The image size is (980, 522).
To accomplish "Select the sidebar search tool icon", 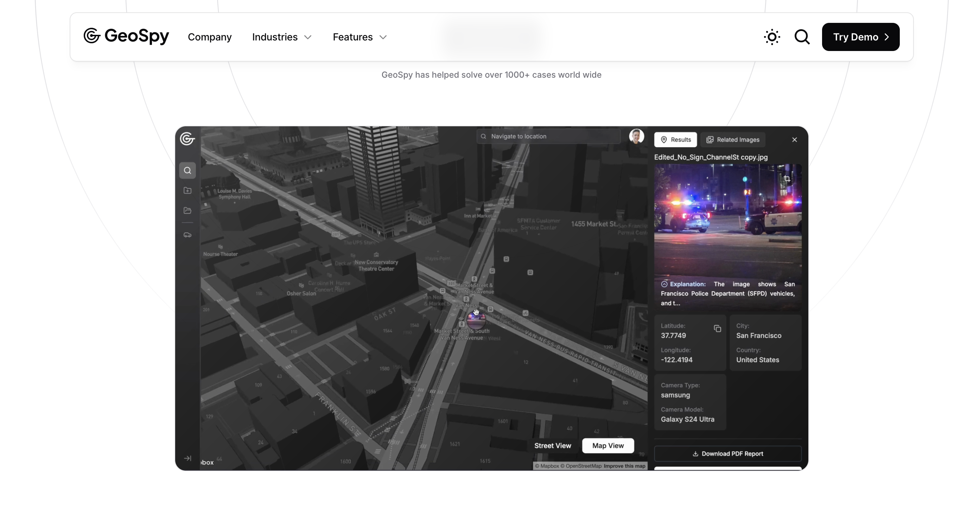I will tap(187, 171).
